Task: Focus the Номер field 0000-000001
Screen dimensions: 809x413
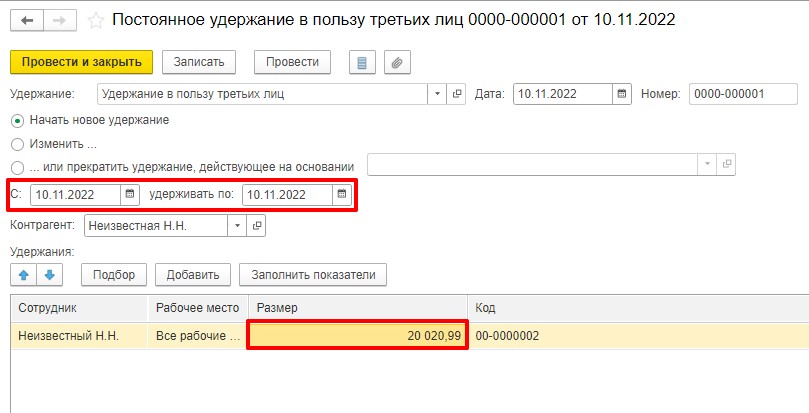Action: [x=743, y=94]
